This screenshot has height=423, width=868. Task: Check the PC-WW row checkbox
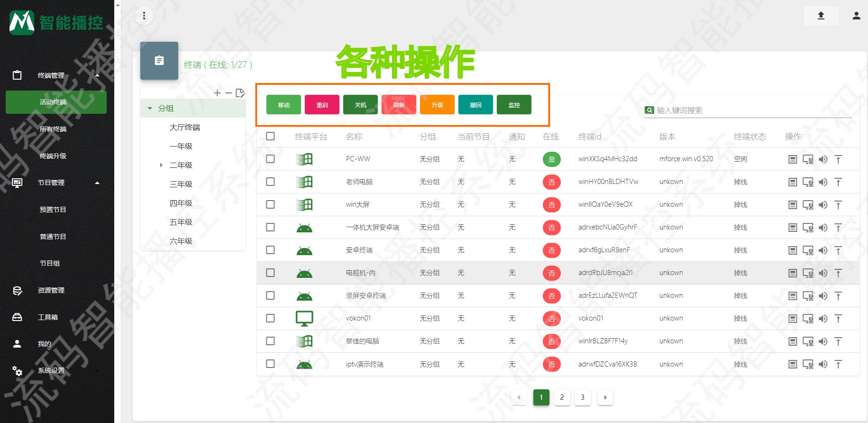pyautogui.click(x=270, y=159)
